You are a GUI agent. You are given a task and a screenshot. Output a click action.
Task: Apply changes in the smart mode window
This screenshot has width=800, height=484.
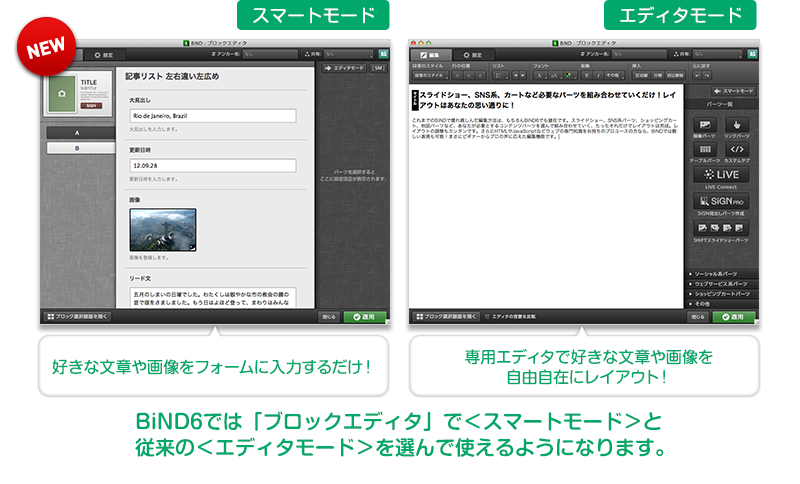pos(364,317)
